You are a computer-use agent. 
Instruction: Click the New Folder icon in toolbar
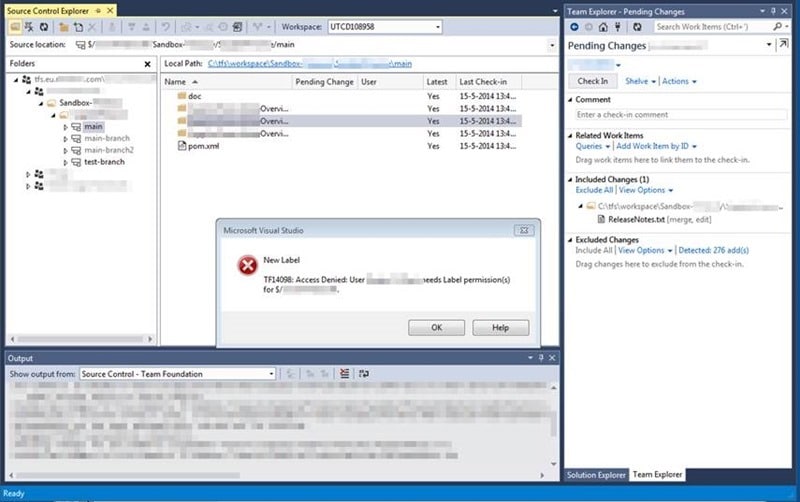click(x=64, y=27)
